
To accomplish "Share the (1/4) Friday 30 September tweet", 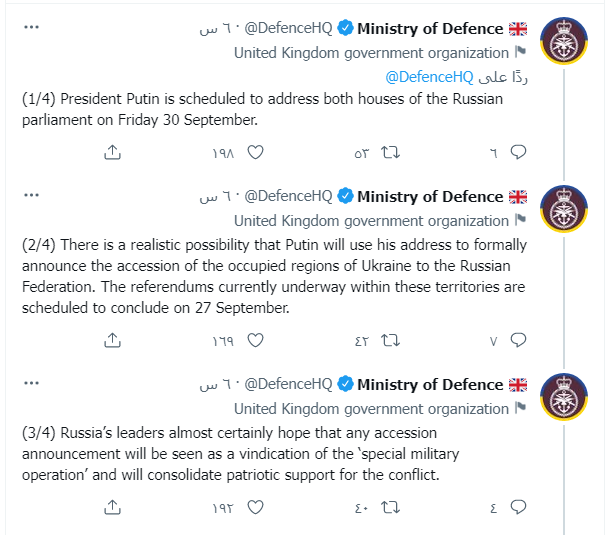I will click(x=113, y=152).
